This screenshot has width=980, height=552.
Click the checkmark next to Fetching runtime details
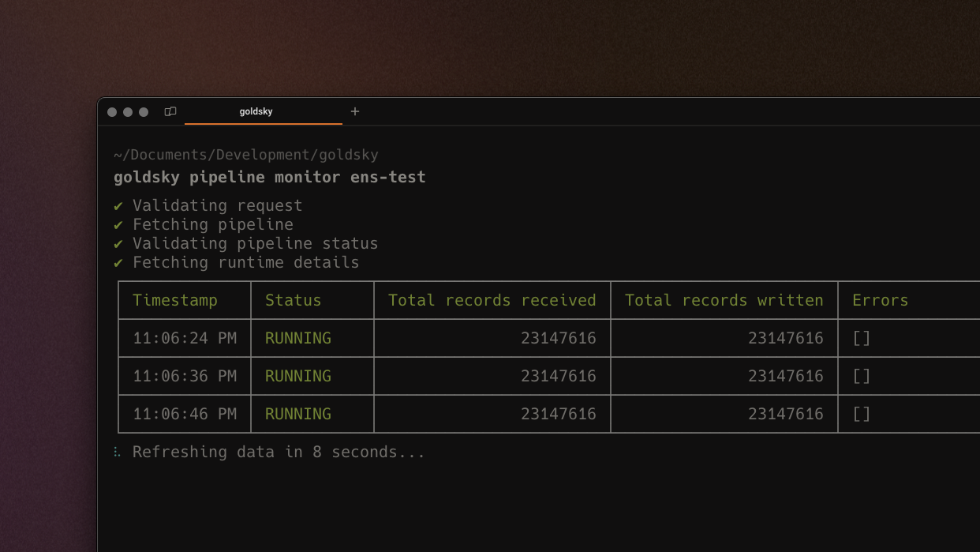118,262
